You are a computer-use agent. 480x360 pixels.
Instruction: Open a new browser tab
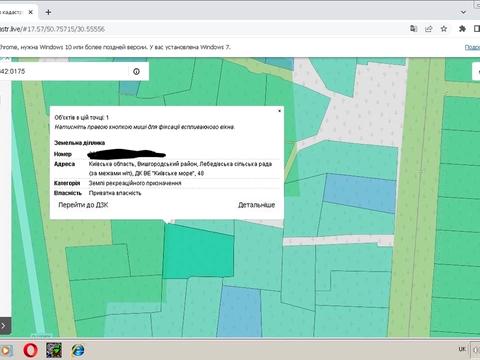click(48, 12)
